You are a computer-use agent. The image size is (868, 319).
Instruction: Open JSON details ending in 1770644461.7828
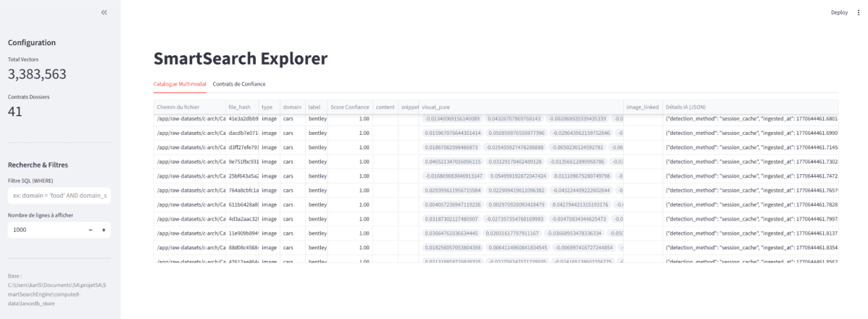(x=750, y=204)
